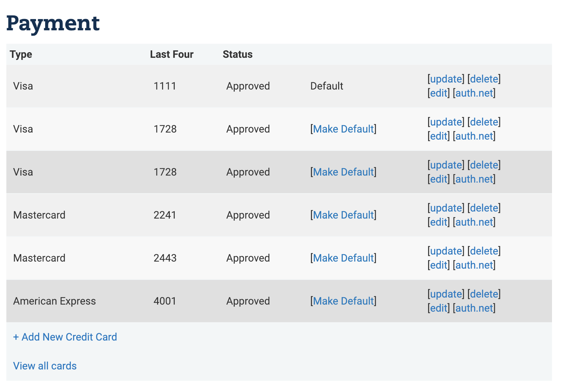Set American Express 4001 as default
Viewport: 588px width, 392px height.
[x=343, y=301]
